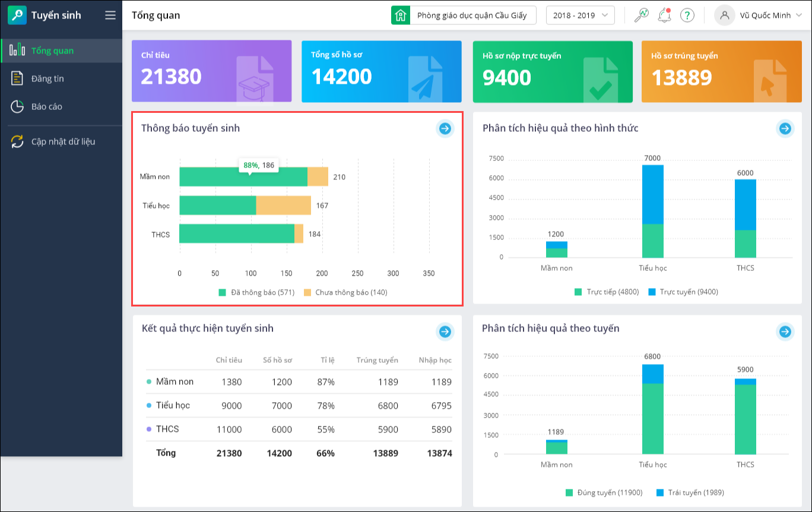Viewport: 812px width, 512px height.
Task: Click the Báo cáo pie chart icon
Action: click(x=17, y=106)
